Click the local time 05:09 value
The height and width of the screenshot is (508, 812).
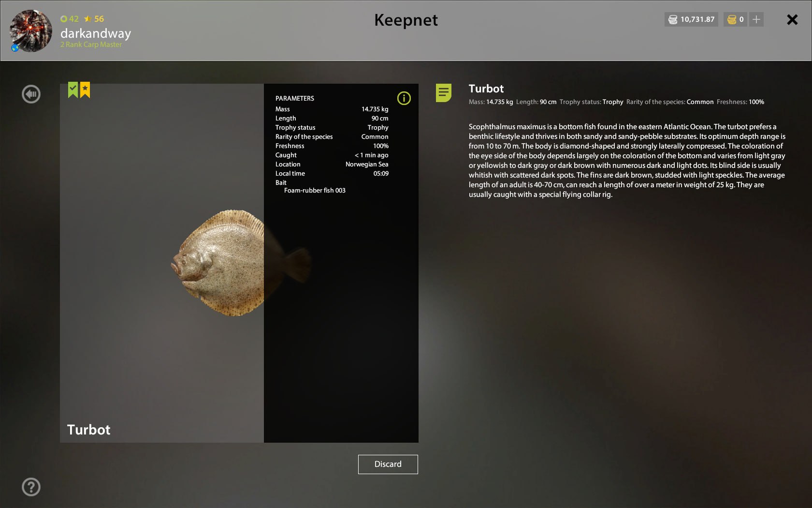(381, 173)
